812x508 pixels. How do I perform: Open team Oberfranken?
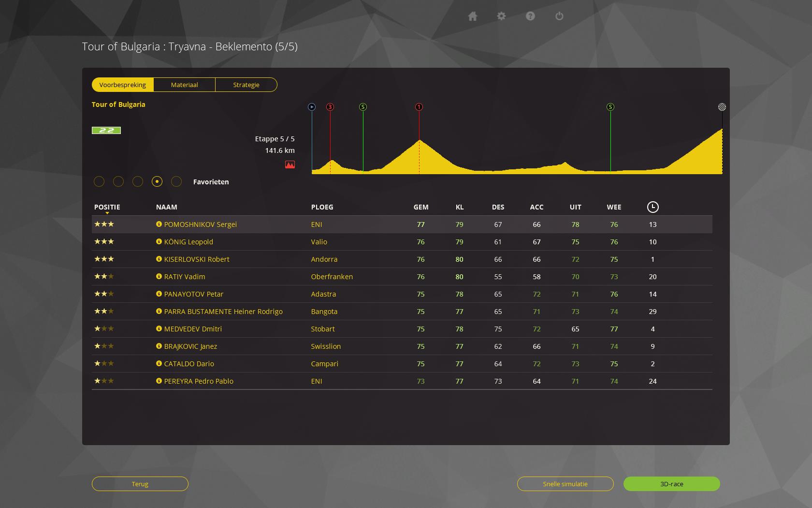click(x=332, y=277)
